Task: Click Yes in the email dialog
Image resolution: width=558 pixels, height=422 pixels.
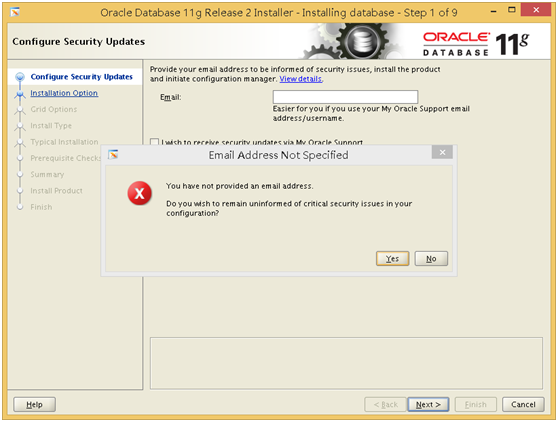Action: [392, 258]
